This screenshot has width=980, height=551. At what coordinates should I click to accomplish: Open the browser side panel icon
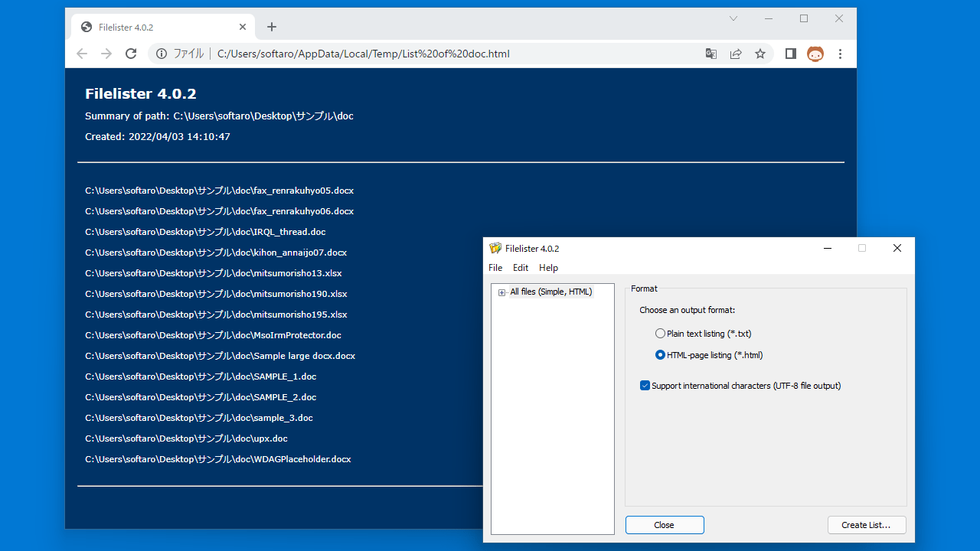(791, 54)
